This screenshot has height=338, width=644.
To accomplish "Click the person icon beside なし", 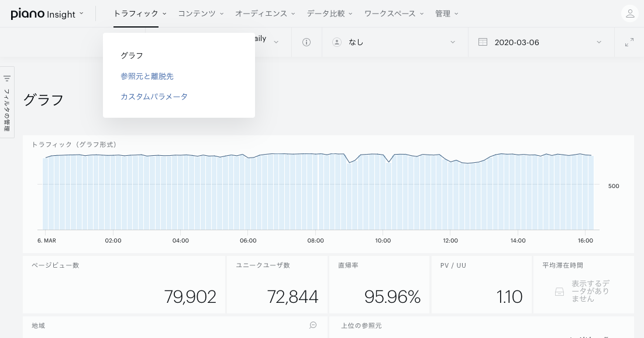I will (x=337, y=42).
